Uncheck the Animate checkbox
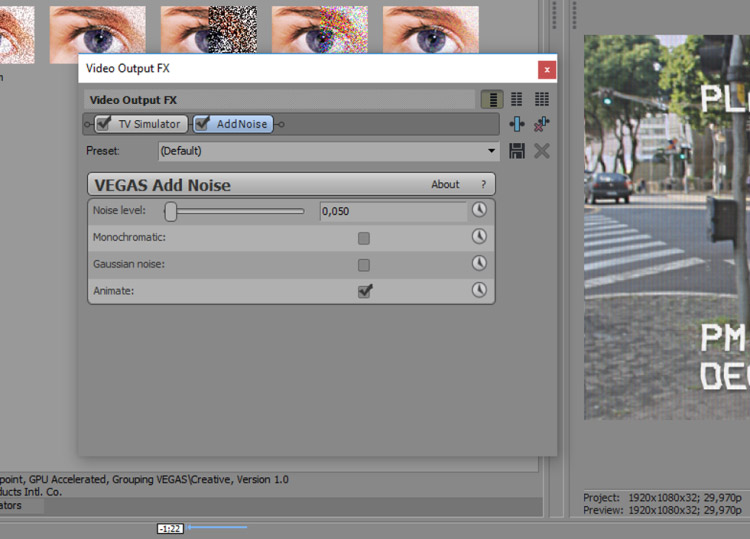The height and width of the screenshot is (539, 750). point(365,291)
